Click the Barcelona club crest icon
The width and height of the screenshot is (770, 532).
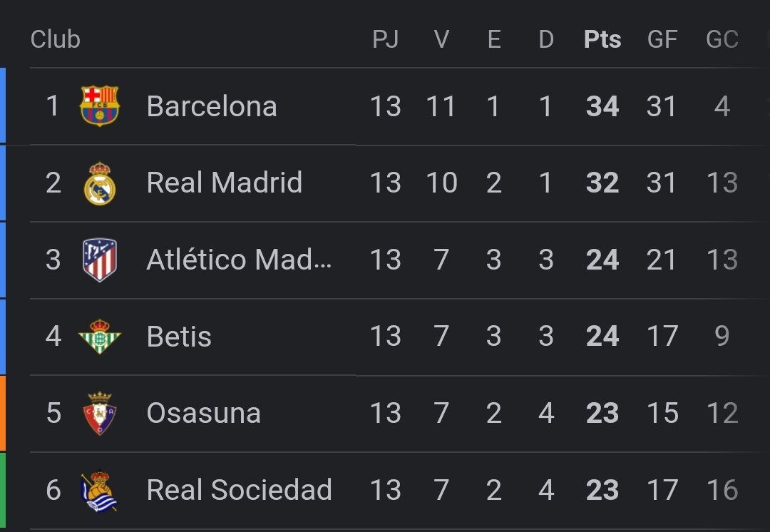(100, 106)
